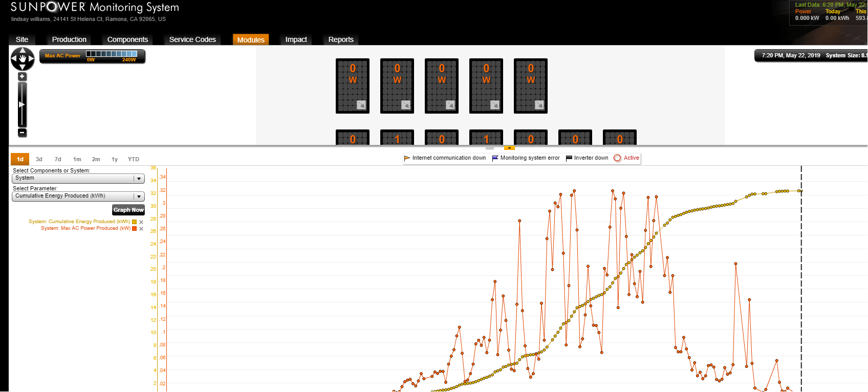Click the arrow icon on second top-row module
Image resolution: width=868 pixels, height=392 pixels.
click(406, 104)
